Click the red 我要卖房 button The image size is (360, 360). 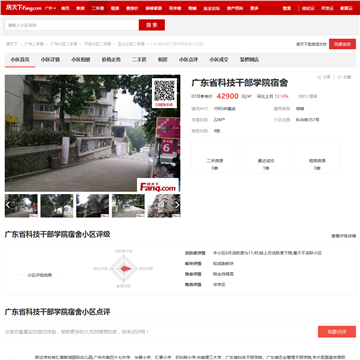pos(342,44)
